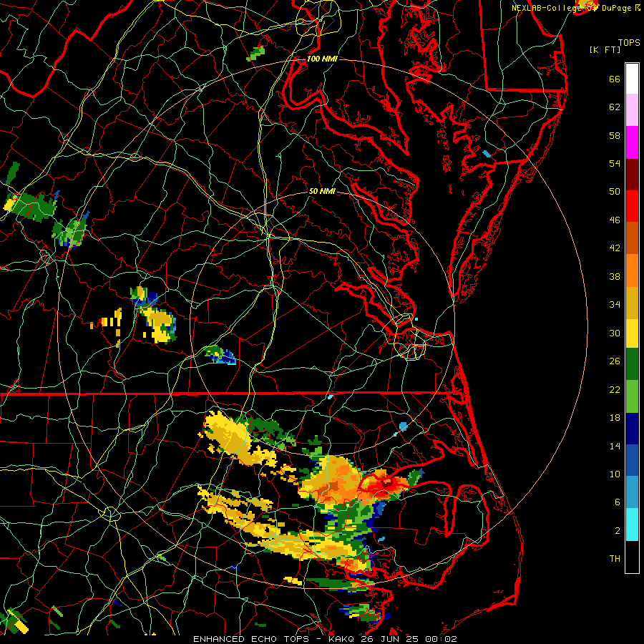
Task: Click the '66' legend value
Action: (x=615, y=79)
